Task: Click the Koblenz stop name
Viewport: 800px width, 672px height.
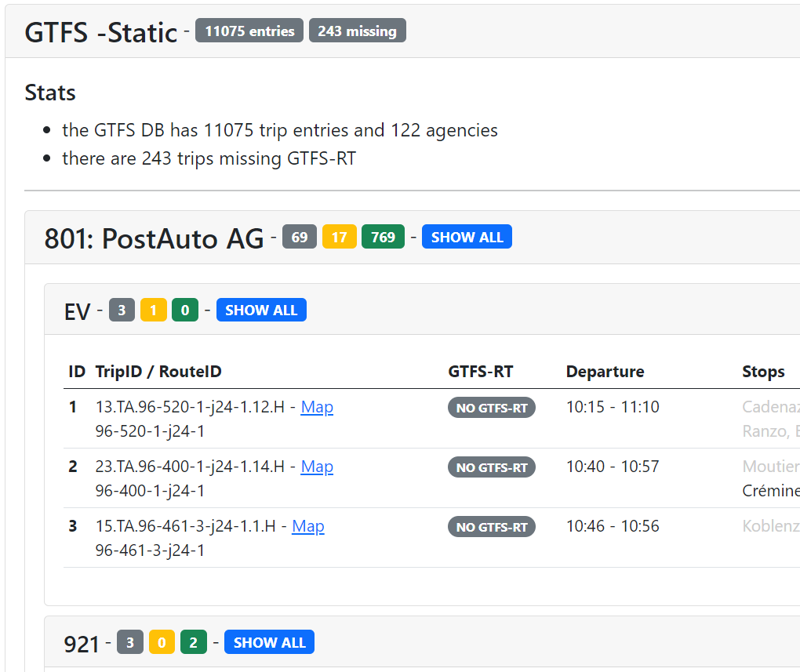Action: pyautogui.click(x=770, y=526)
